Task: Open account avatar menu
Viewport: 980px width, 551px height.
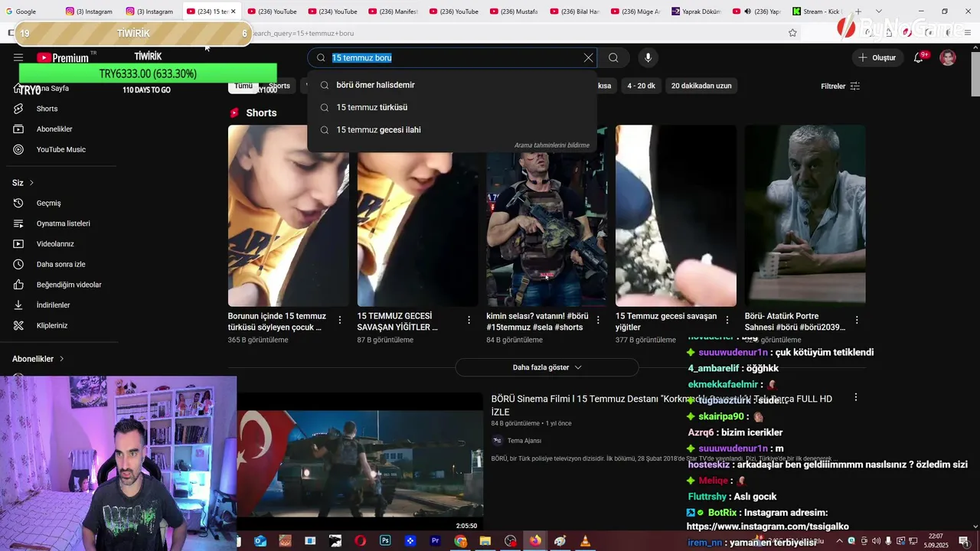Action: 948,57
